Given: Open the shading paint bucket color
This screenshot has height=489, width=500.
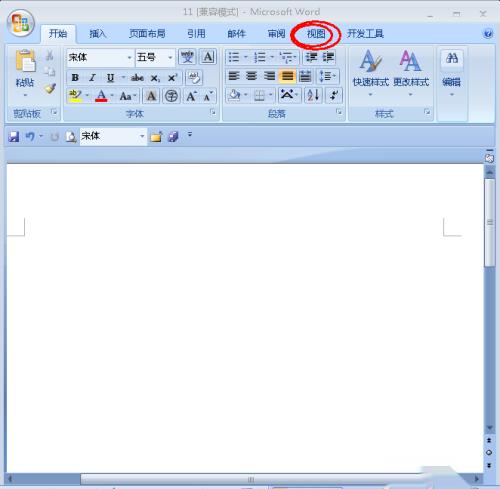Looking at the screenshot, I should (234, 95).
